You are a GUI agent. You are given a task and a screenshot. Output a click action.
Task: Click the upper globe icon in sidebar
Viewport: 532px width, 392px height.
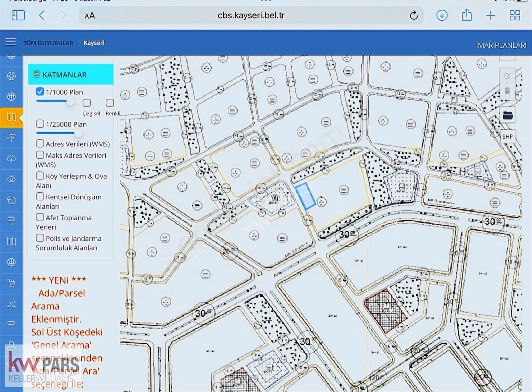11,96
